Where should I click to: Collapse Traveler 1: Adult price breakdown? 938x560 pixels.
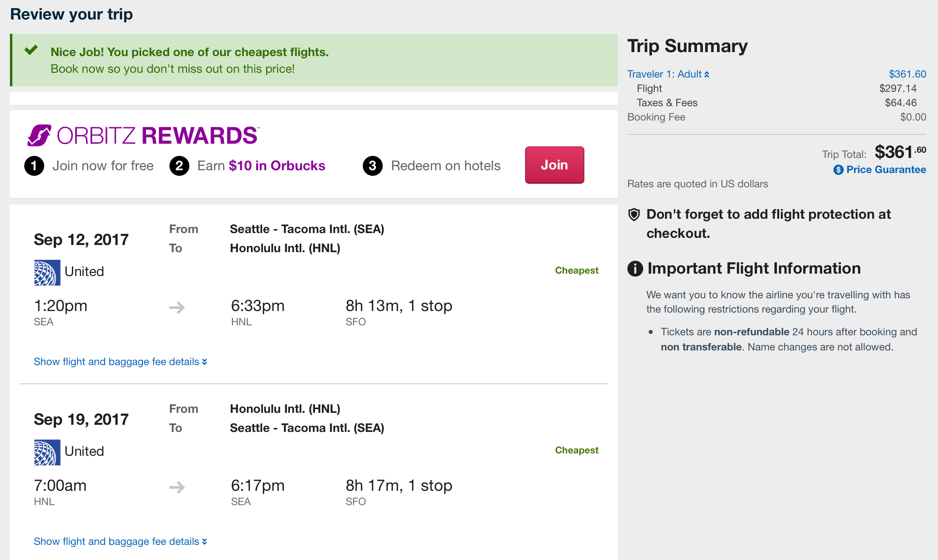point(668,74)
